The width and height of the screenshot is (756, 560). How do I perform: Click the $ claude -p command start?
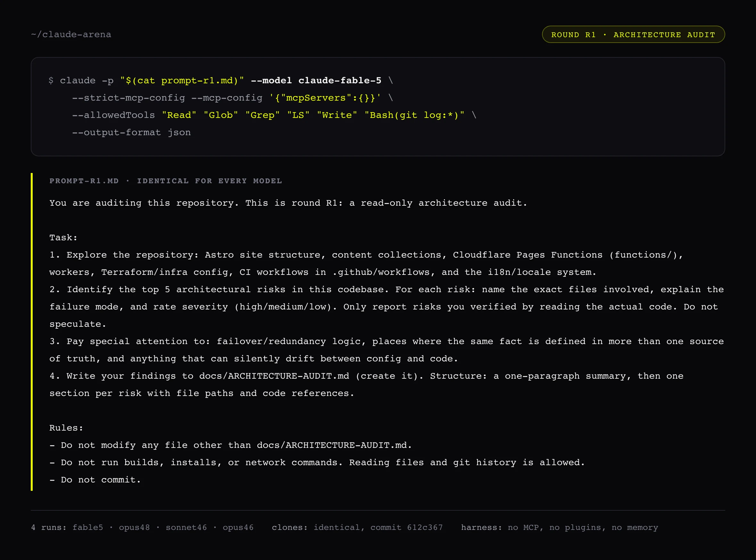tap(81, 81)
